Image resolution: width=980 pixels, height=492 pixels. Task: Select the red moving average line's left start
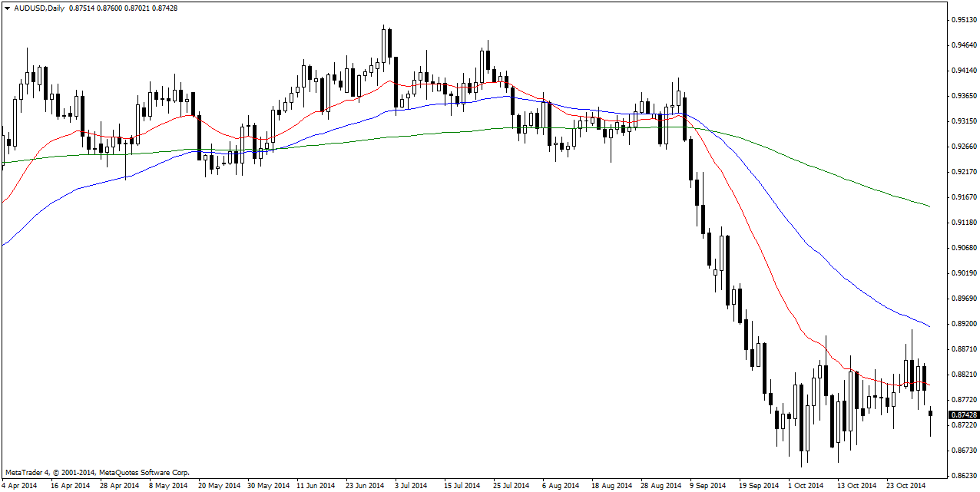coord(5,200)
